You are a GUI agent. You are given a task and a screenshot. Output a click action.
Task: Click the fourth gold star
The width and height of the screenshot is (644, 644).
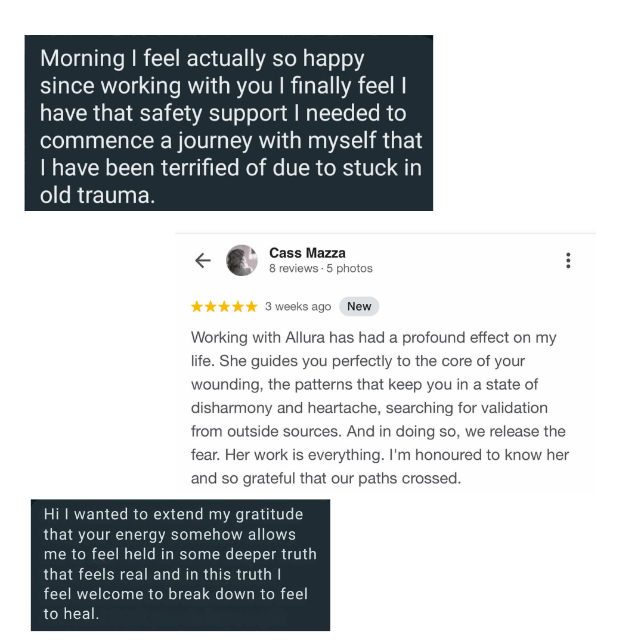[x=238, y=306]
